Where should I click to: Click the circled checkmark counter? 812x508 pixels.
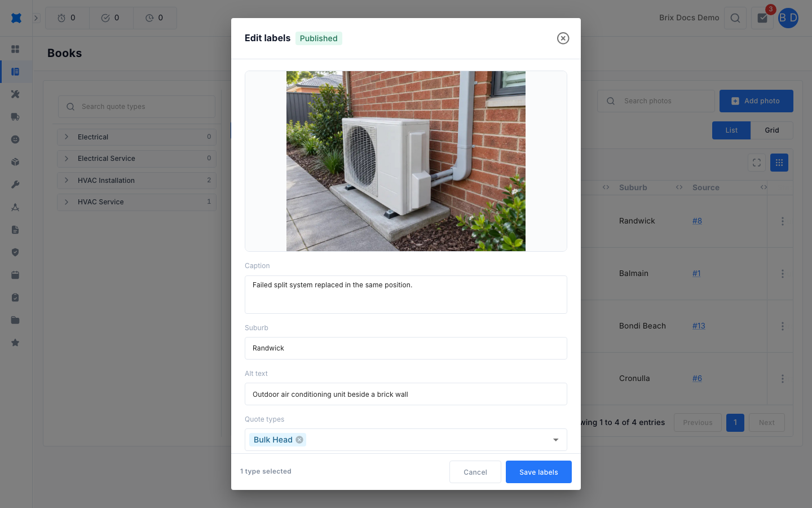coord(111,18)
